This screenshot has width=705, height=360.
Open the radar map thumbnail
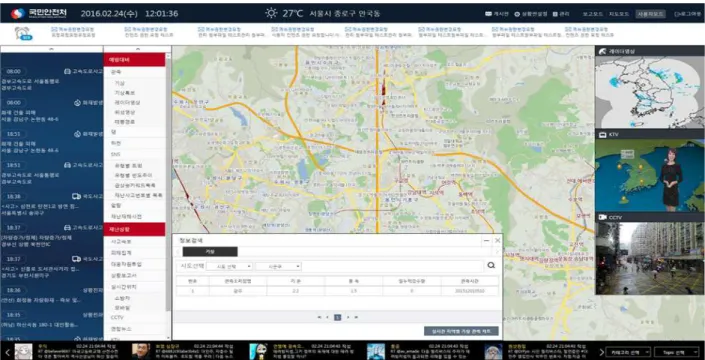point(650,93)
